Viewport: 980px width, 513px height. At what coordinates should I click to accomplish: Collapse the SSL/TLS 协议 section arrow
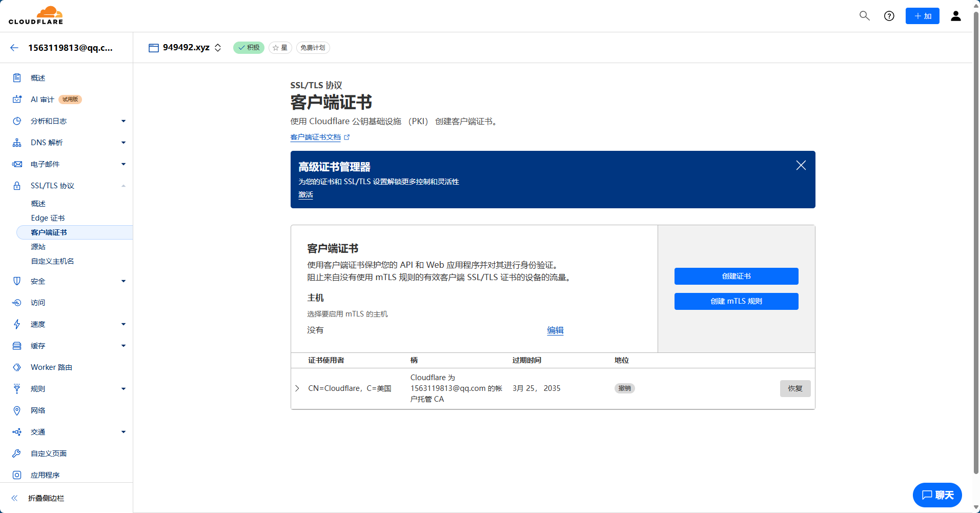tap(124, 186)
